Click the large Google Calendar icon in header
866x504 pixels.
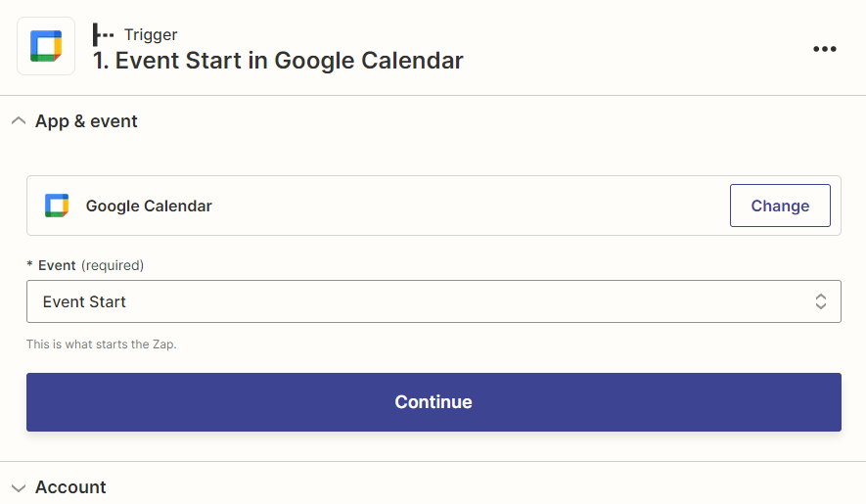point(46,46)
